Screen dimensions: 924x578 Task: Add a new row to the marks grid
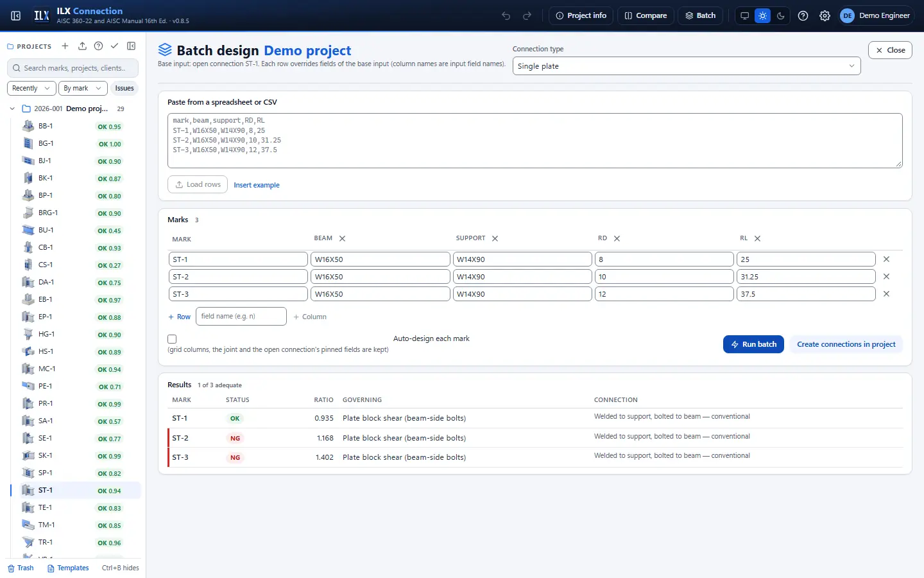coord(179,317)
